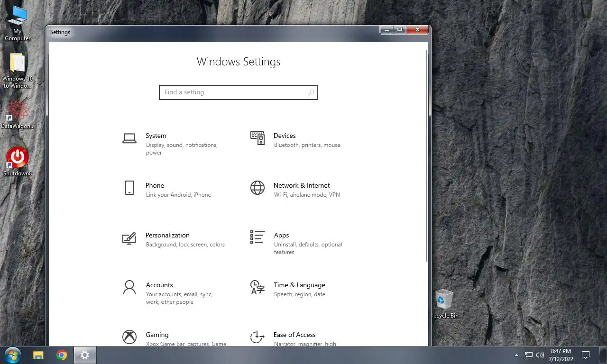Open the Network & Internet label
Viewport: 607px width, 364px height.
(302, 185)
